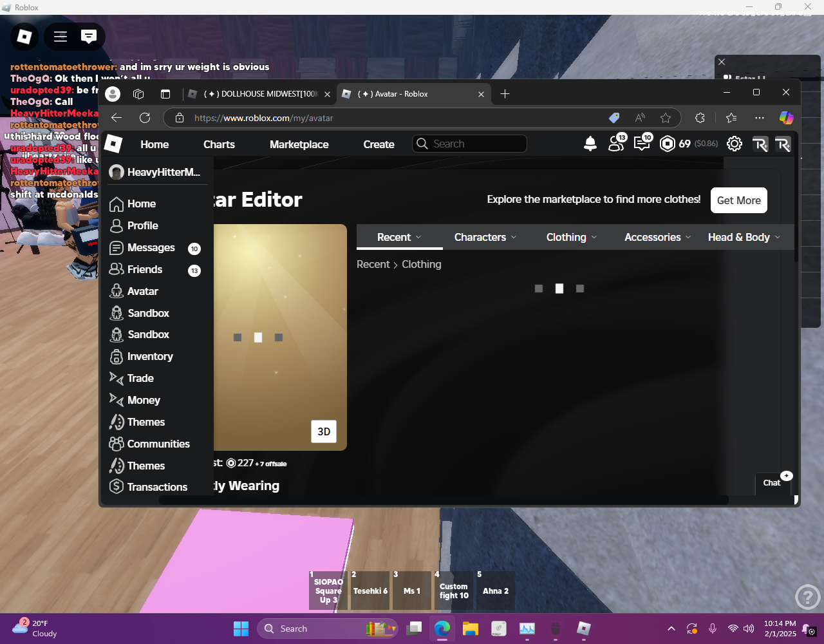Click the Roblox site Search field
Viewport: 824px width, 644px height.
[x=469, y=144]
